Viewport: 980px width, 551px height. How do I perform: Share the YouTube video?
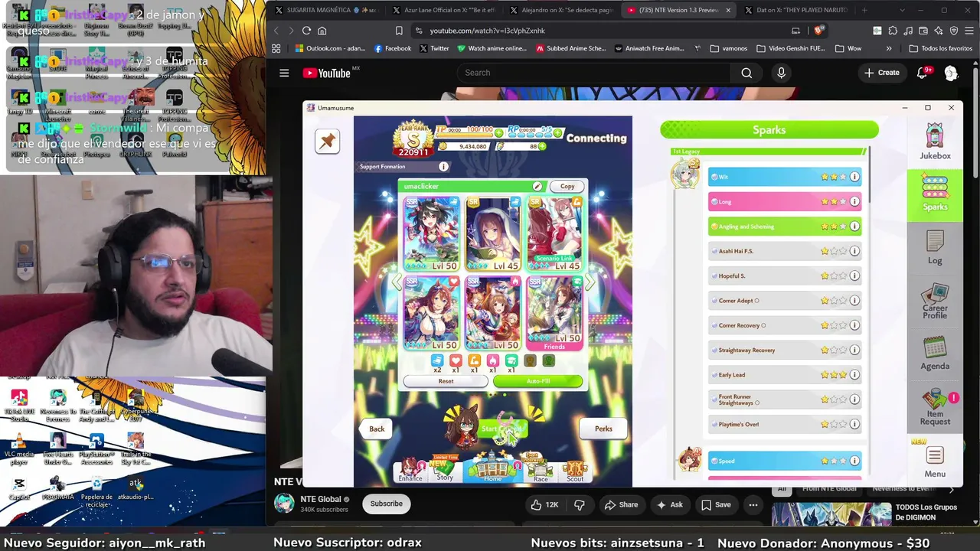point(620,504)
